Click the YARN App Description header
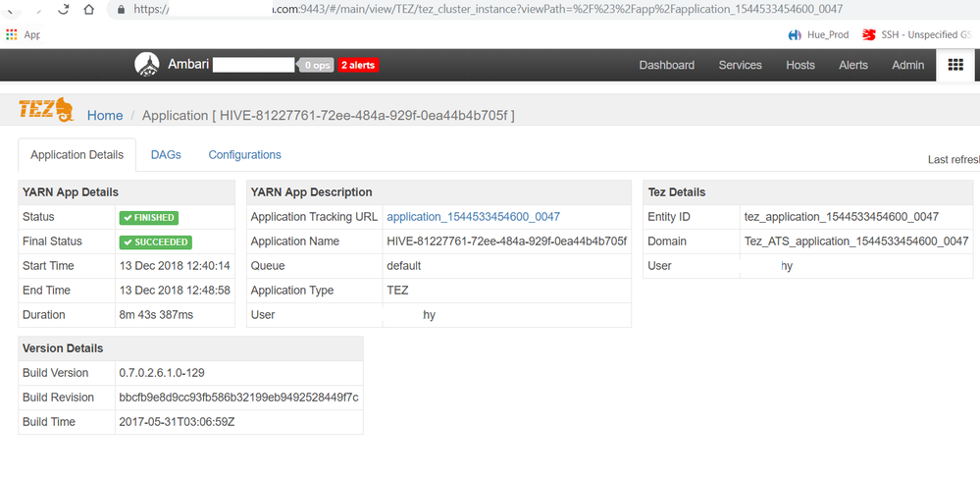 pos(311,192)
